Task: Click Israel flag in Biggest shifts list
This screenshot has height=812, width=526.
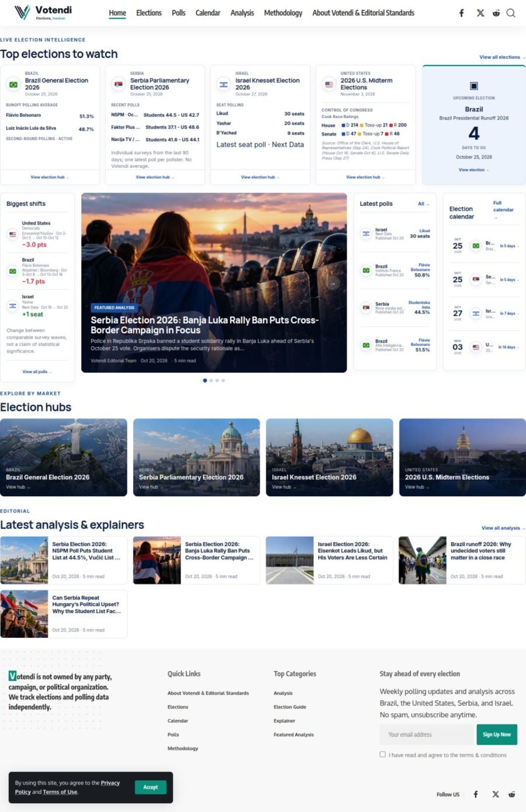Action: click(13, 306)
